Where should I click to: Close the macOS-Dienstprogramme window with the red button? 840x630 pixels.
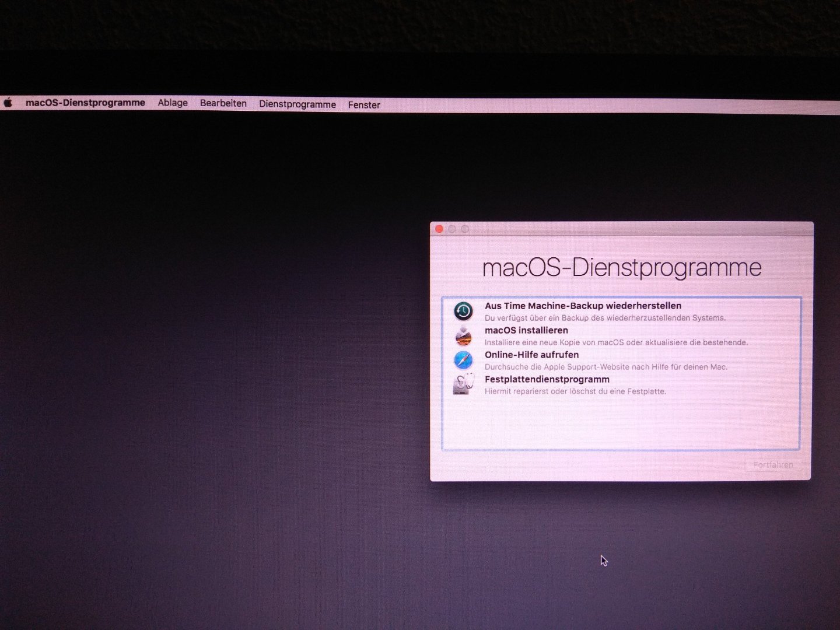tap(439, 229)
